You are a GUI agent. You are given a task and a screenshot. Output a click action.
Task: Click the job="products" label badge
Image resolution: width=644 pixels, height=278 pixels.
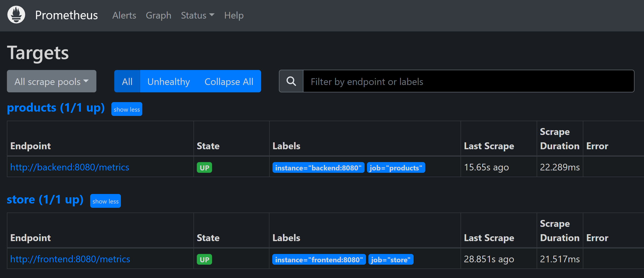click(396, 168)
